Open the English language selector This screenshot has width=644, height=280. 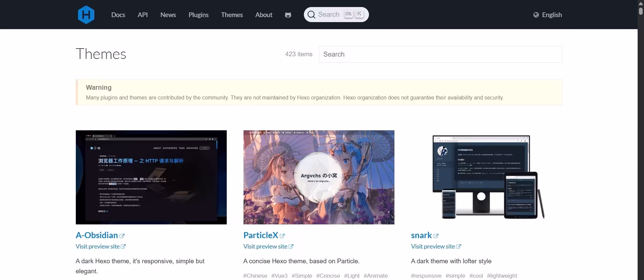click(547, 15)
